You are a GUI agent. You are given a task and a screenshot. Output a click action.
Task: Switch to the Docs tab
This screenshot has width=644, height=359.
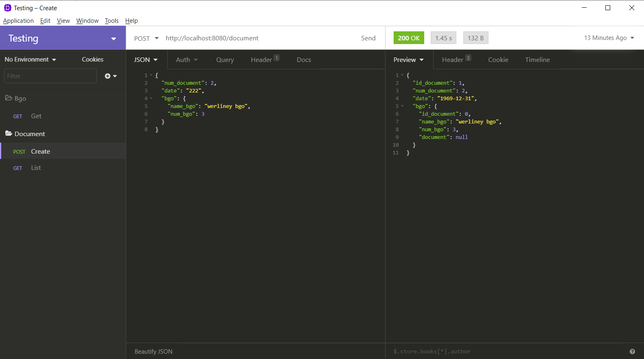pos(304,59)
